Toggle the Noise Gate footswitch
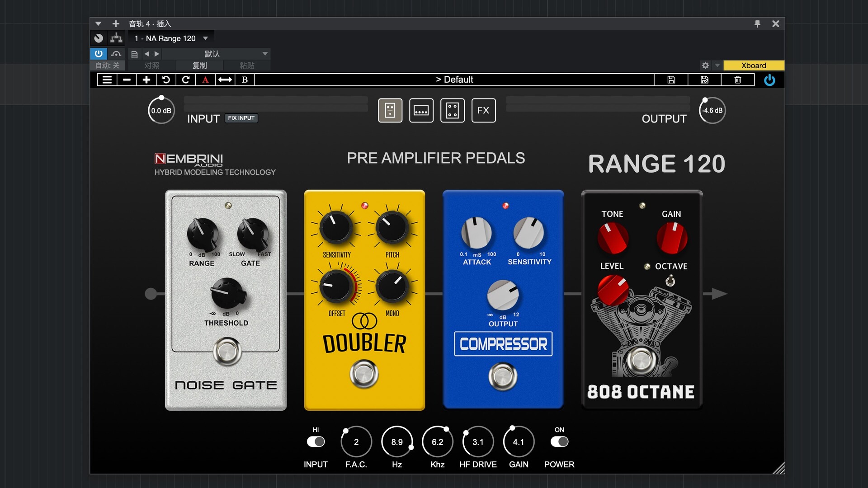Viewport: 868px width, 488px height. (x=227, y=352)
